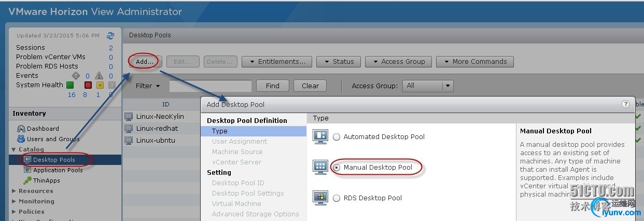
Task: Click the Linux-redhat pool icon
Action: (129, 128)
